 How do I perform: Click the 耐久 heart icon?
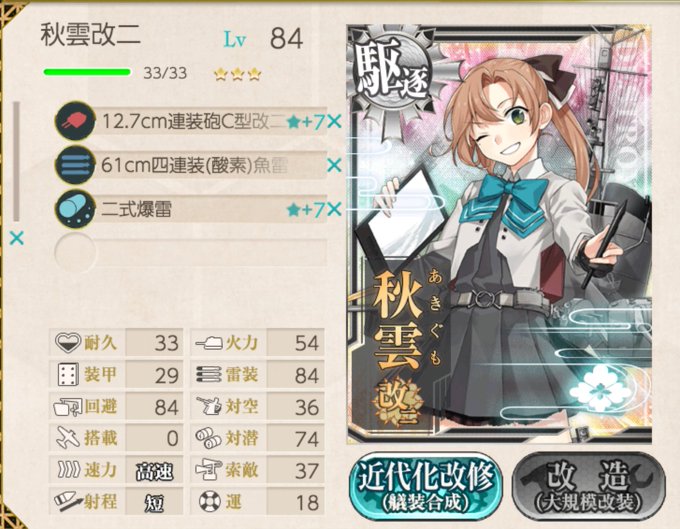pos(68,343)
